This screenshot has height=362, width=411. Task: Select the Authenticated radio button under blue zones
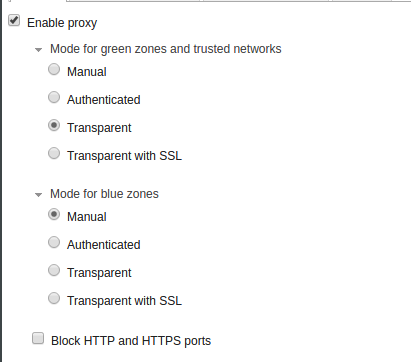click(x=54, y=242)
